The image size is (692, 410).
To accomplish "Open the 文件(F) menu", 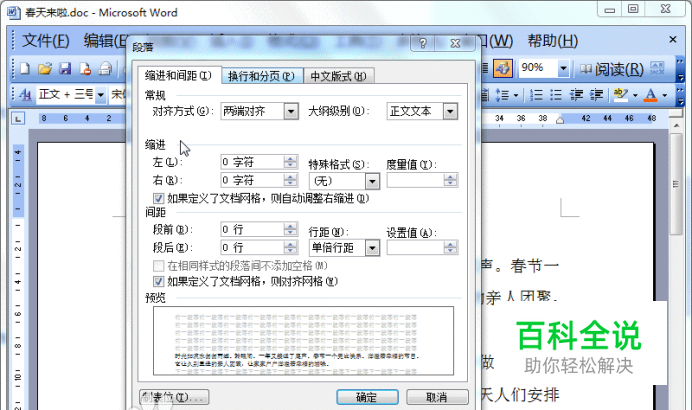I will coord(45,41).
